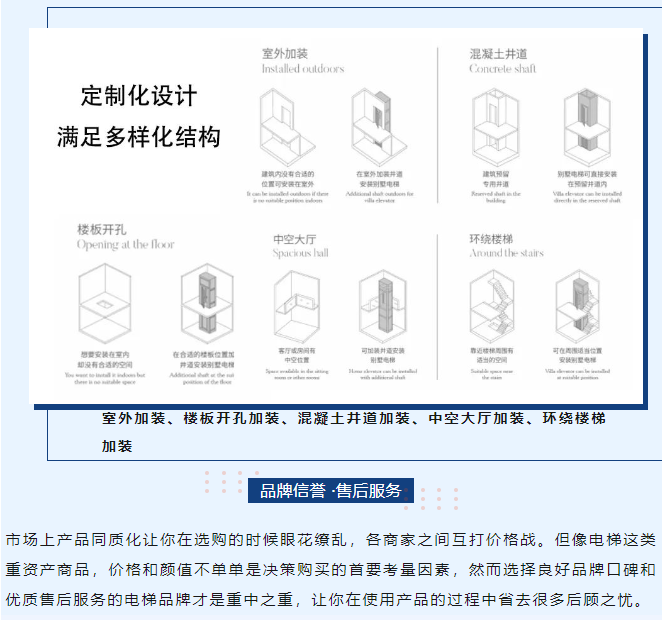Click caption 建筑内没有合适的位置可安装在室外
This screenshot has height=620, width=662.
[288, 179]
